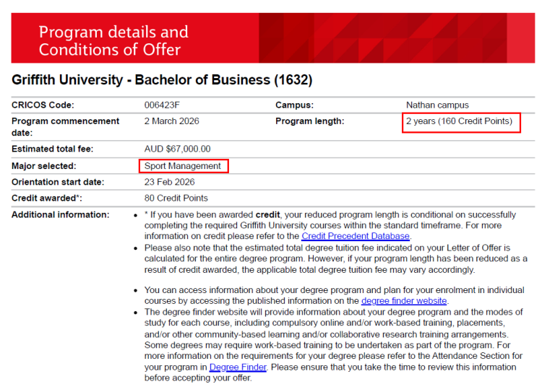Viewport: 542px width, 392px height.
Task: Click the CRICOS Code label
Action: (43, 105)
